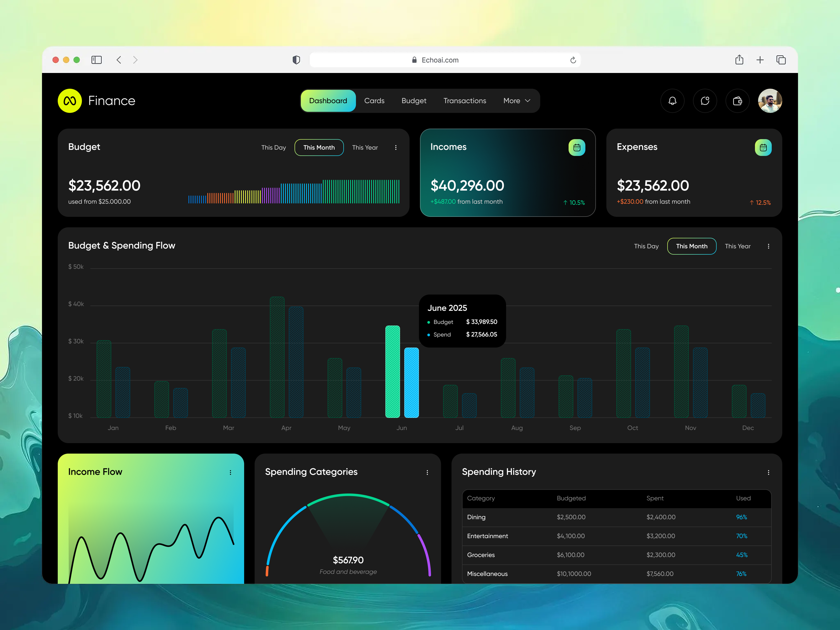Click the Finance app logo
This screenshot has height=630, width=840.
point(70,101)
